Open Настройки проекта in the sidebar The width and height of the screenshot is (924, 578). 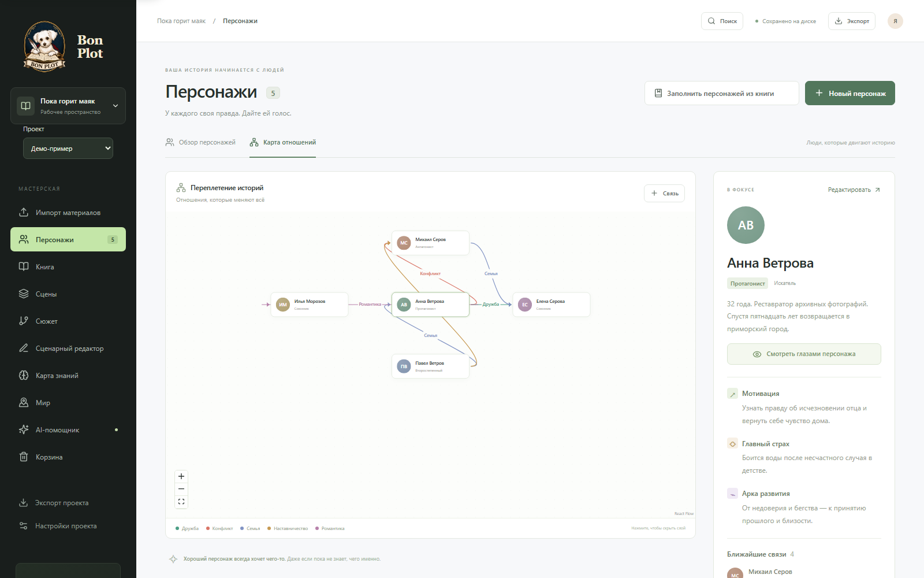coord(68,525)
